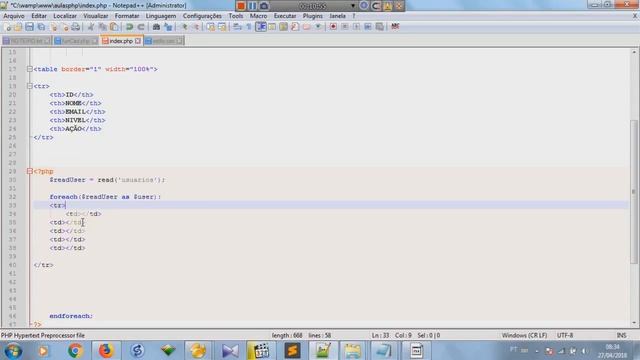Click the synchronize horizontal scrolling icon
Image resolution: width=640 pixels, height=360 pixels.
click(222, 27)
